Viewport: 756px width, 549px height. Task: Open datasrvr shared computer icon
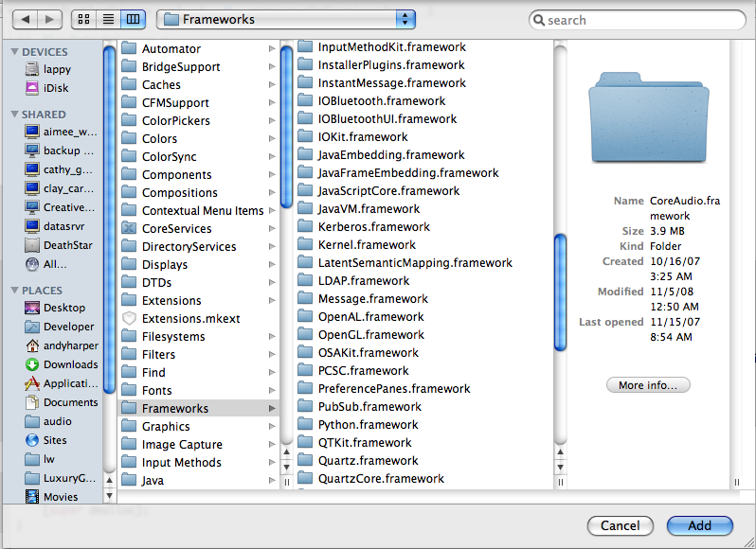point(32,226)
